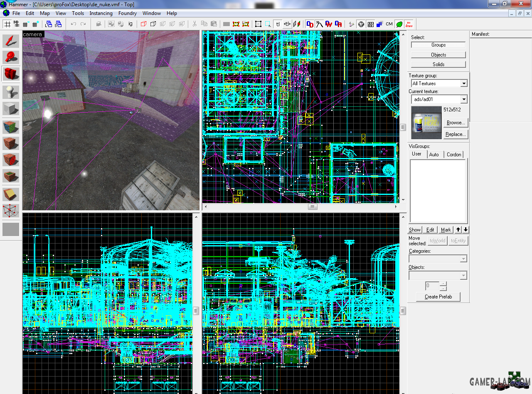This screenshot has width=532, height=394.
Task: Choose the red Camera tool
Action: [11, 74]
